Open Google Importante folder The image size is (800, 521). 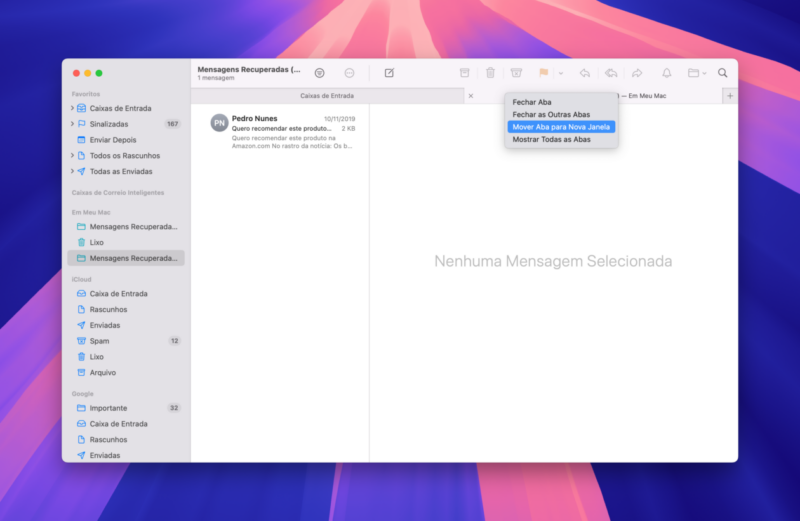click(x=126, y=408)
